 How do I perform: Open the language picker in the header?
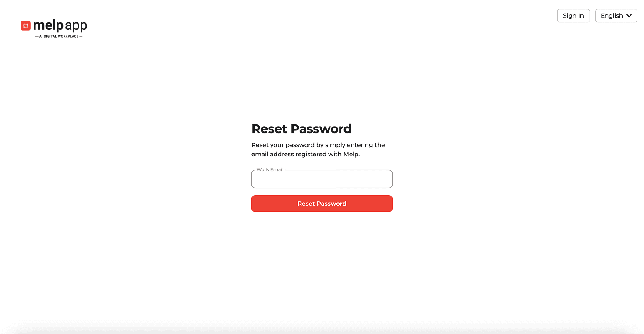click(616, 15)
